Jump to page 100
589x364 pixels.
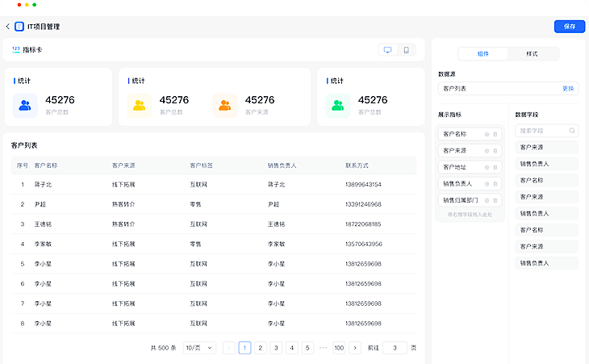[339, 348]
